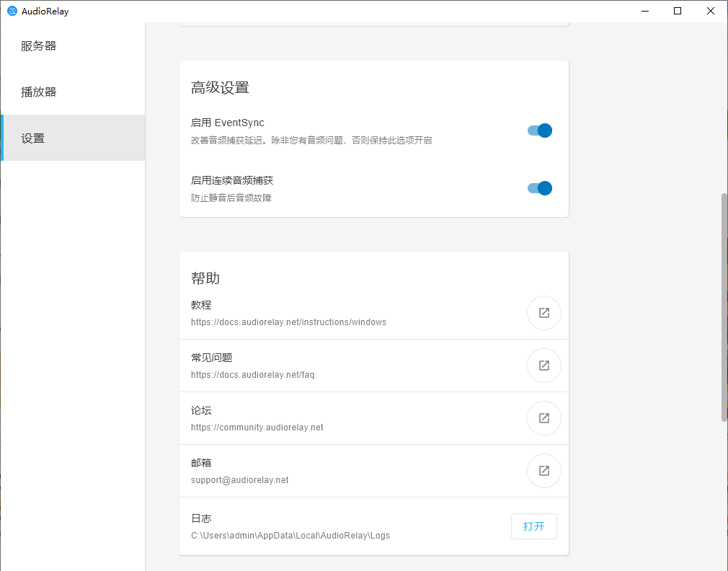Select the 设置 tab in sidebar
The width and height of the screenshot is (728, 571).
73,138
